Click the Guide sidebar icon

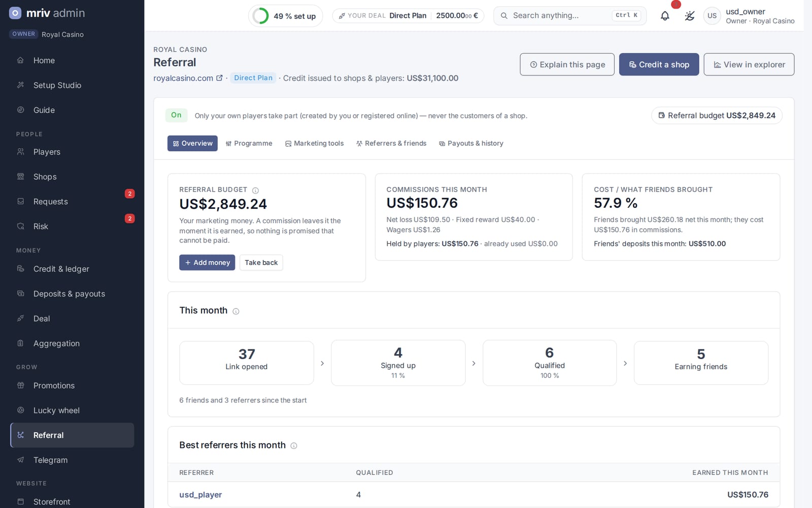[x=21, y=110]
